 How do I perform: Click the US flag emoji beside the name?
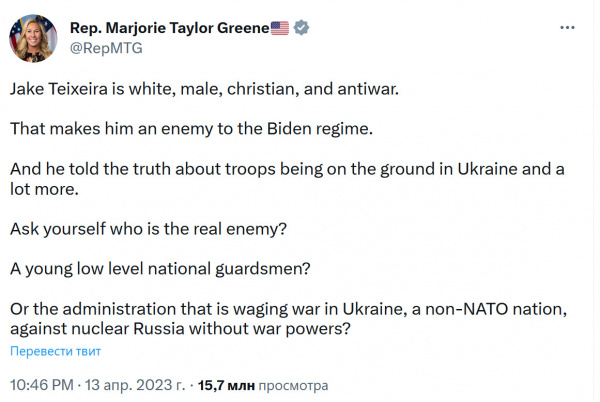click(280, 28)
